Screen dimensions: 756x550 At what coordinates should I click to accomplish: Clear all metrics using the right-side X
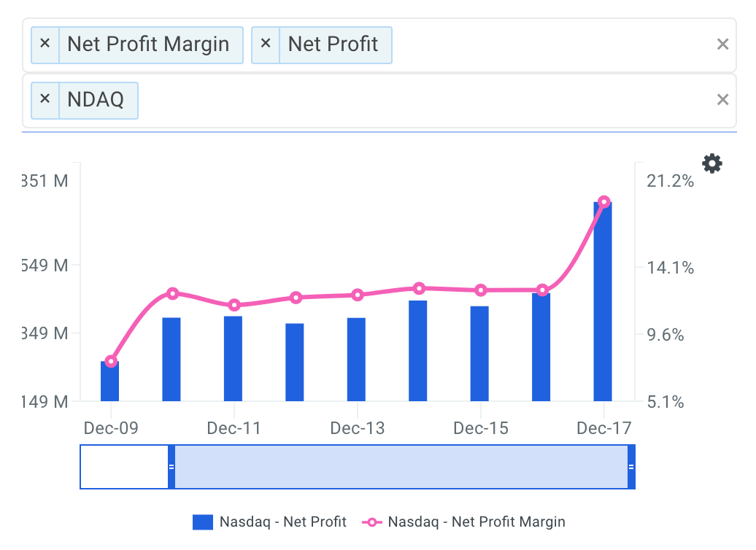pos(722,44)
